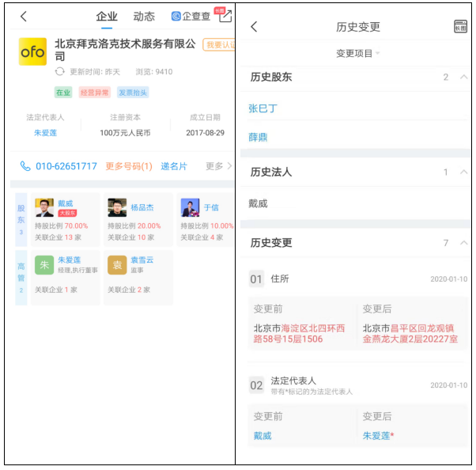Viewport: 476px width, 470px height.
Task: Tap the phone icon beside 010-62651717
Action: [x=25, y=166]
